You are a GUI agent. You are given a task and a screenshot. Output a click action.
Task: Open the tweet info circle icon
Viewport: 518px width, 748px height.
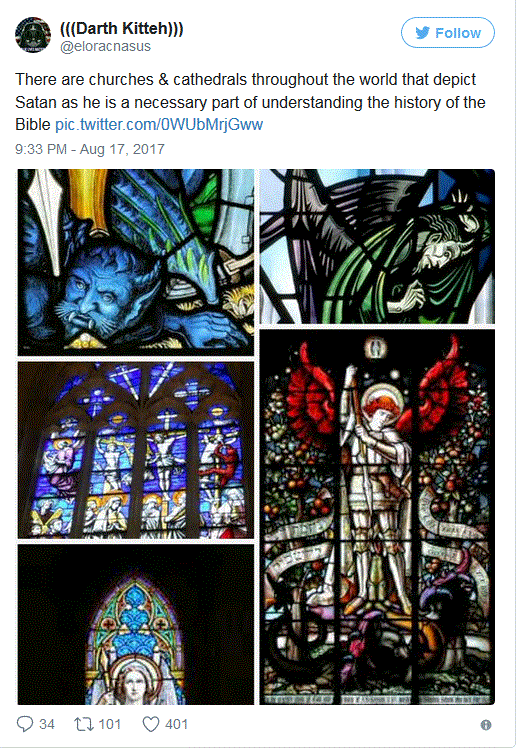click(x=486, y=725)
